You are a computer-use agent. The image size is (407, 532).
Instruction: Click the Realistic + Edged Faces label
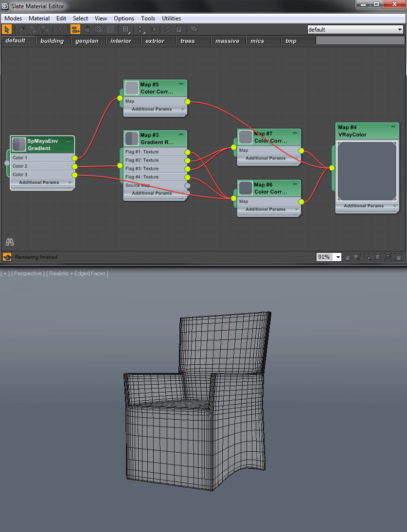(x=77, y=273)
